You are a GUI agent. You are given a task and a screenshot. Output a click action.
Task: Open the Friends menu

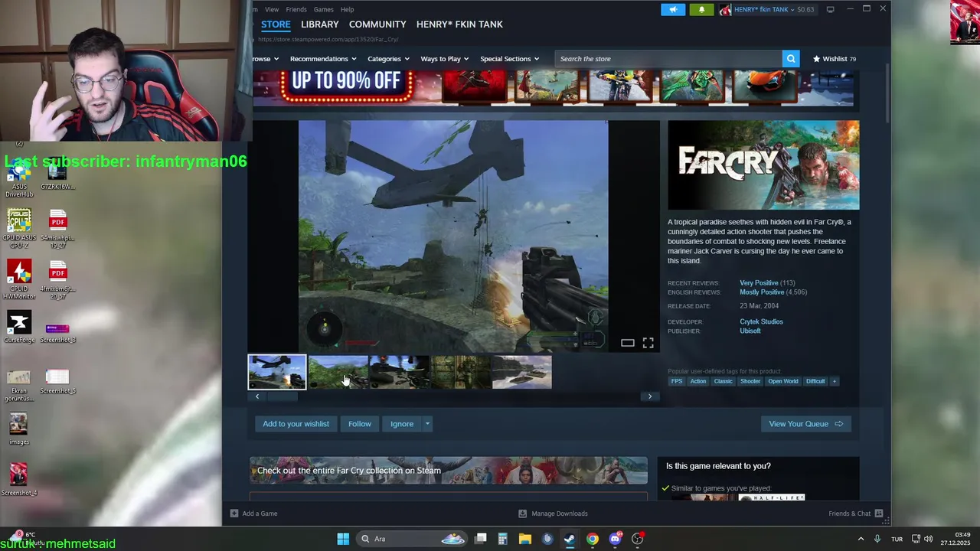pyautogui.click(x=296, y=9)
